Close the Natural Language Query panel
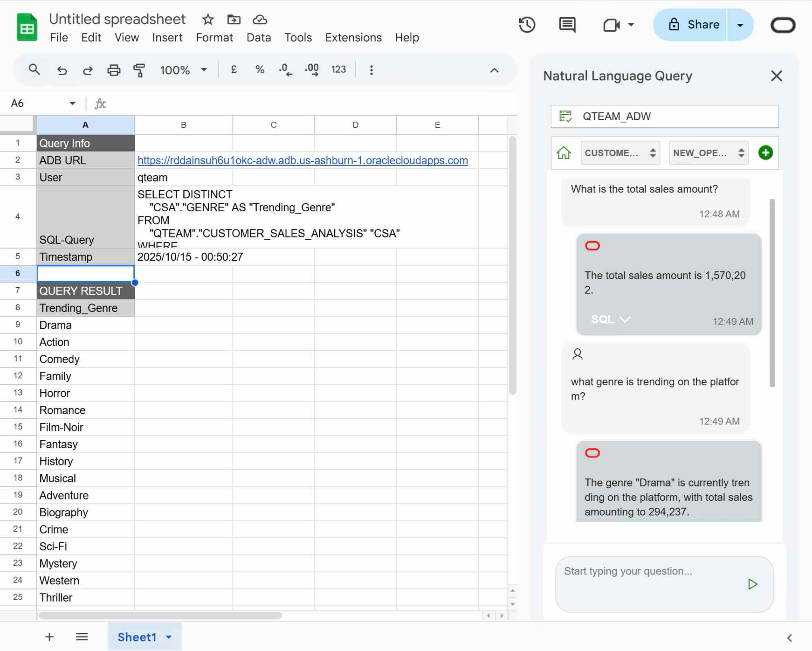Screen dimensions: 812x651 (776, 76)
